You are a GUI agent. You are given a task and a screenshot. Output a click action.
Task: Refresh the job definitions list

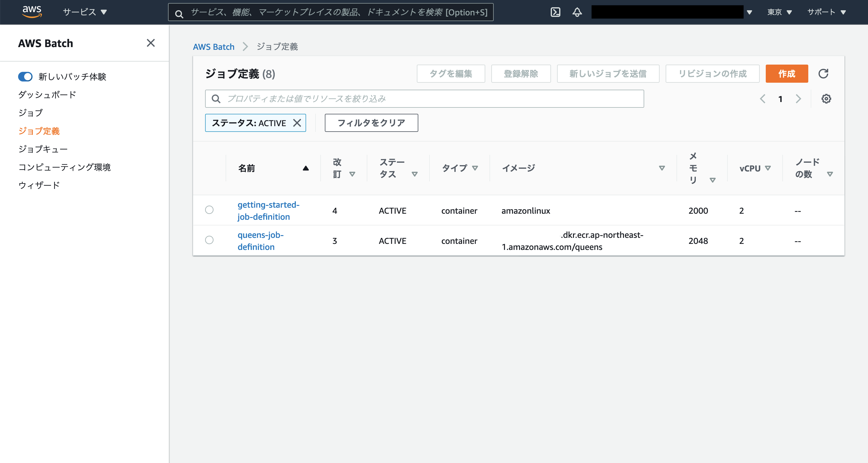[x=823, y=74]
